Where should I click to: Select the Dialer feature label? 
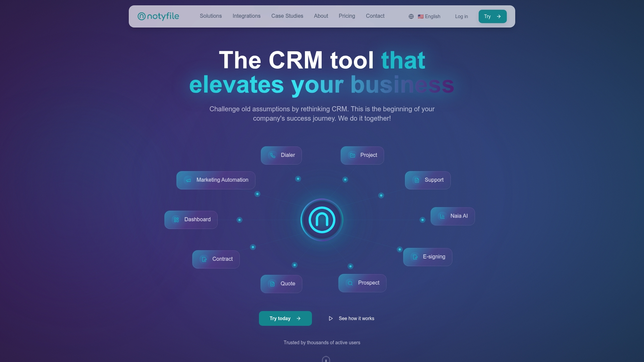pyautogui.click(x=288, y=155)
